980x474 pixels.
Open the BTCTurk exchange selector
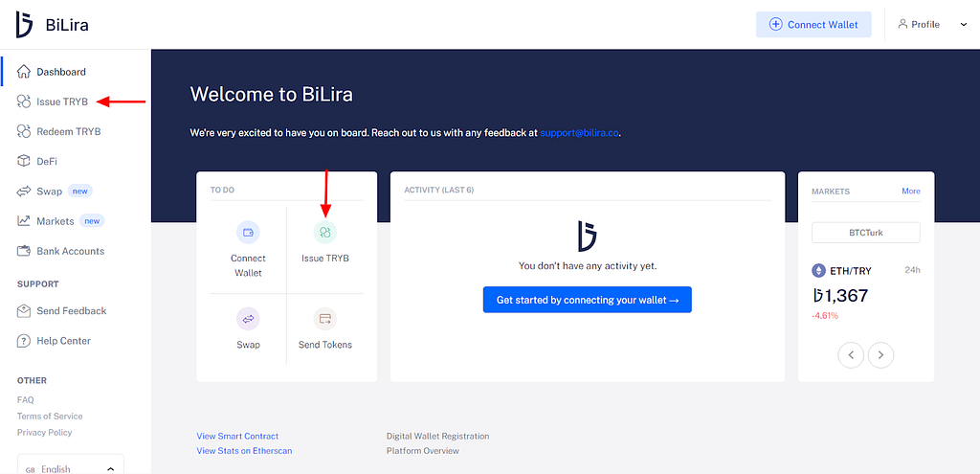(x=865, y=233)
